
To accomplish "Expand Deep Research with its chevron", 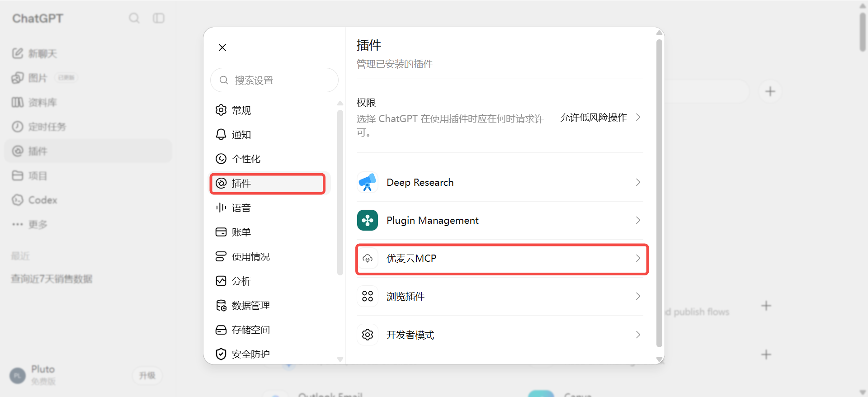I will coord(638,182).
